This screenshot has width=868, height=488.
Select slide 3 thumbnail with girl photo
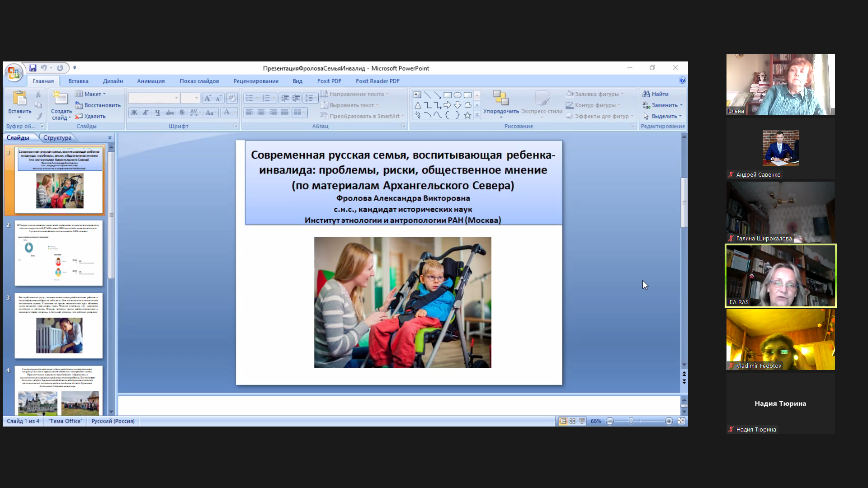tap(59, 326)
